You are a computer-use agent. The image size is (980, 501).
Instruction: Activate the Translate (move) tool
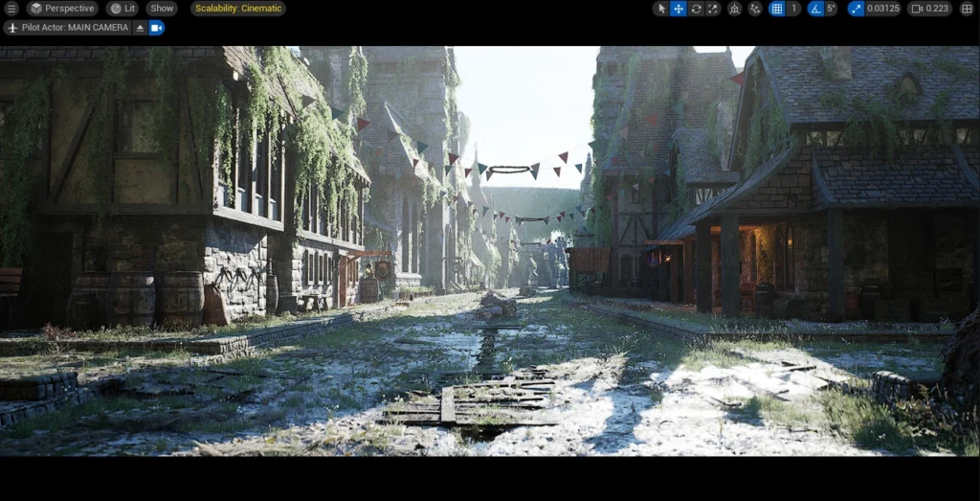click(x=679, y=9)
